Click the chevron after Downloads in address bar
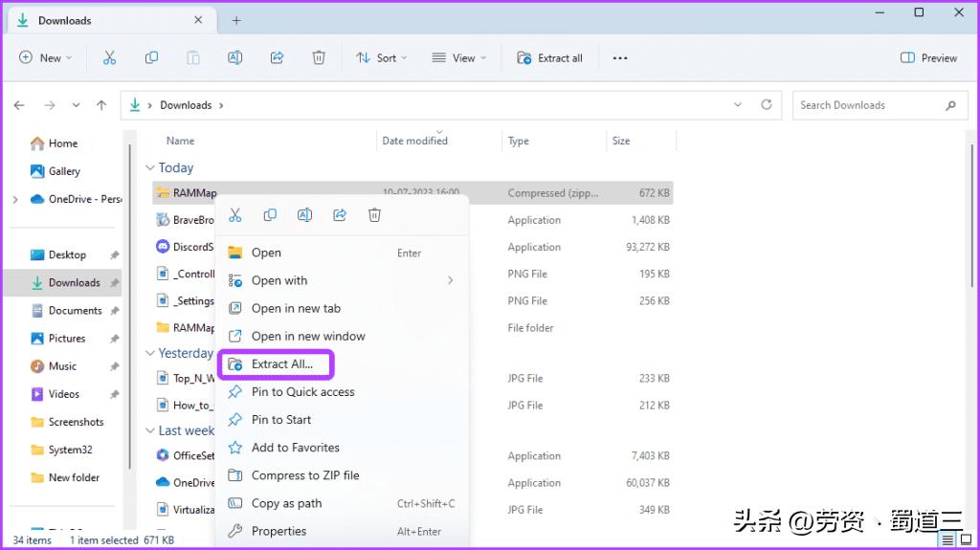 [x=221, y=105]
